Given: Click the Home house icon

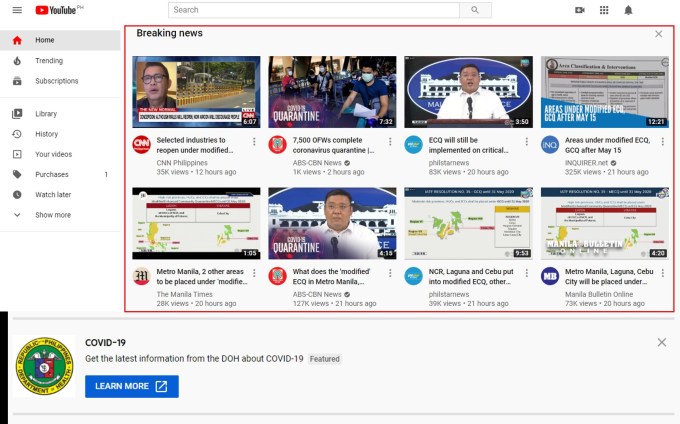Looking at the screenshot, I should coord(17,40).
